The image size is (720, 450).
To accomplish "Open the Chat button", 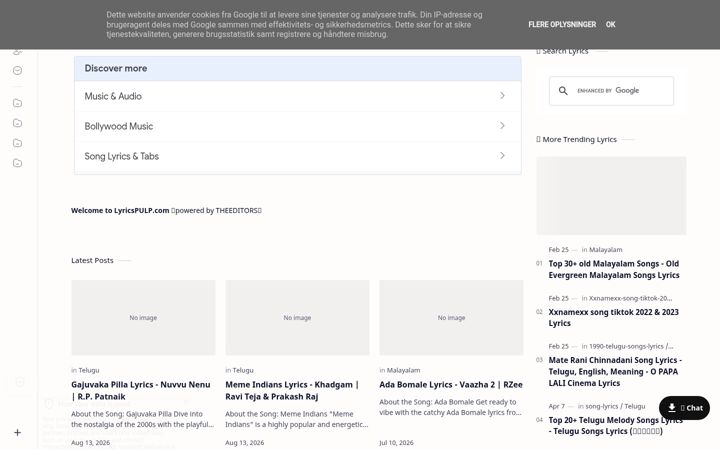I will [x=684, y=408].
